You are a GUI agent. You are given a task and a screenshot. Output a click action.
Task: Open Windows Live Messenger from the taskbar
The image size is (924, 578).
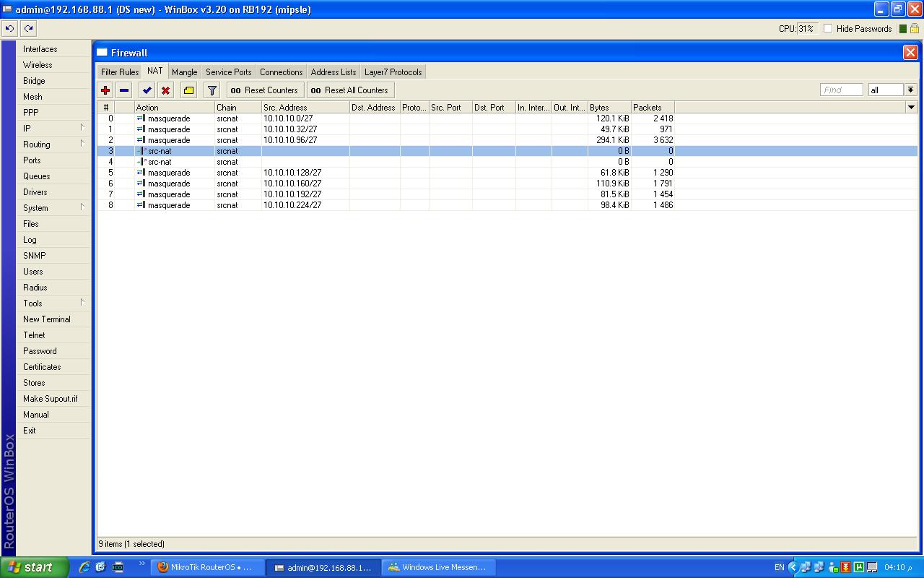(x=438, y=567)
